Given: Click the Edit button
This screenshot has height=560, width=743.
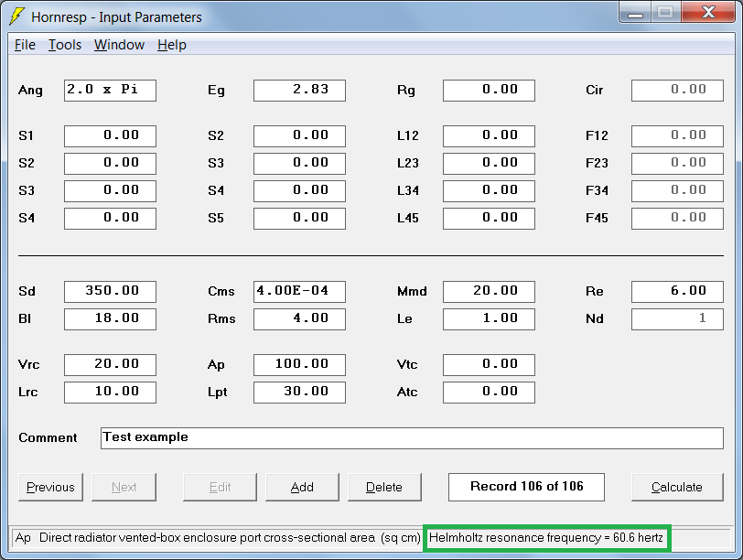Looking at the screenshot, I should tap(220, 487).
